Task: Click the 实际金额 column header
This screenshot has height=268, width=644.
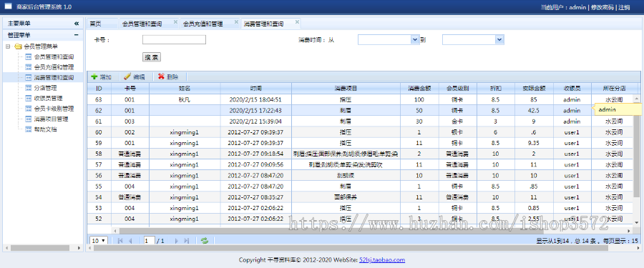Action: pyautogui.click(x=534, y=88)
